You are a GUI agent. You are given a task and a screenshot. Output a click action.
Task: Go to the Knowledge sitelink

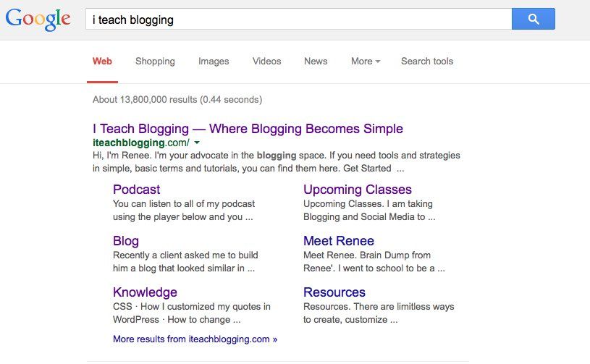click(x=145, y=292)
